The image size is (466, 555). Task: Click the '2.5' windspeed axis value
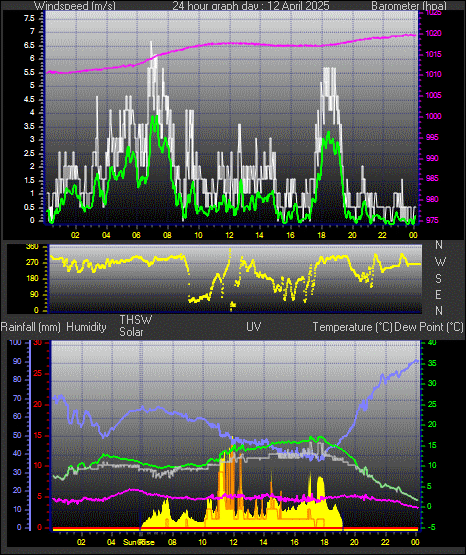29,153
